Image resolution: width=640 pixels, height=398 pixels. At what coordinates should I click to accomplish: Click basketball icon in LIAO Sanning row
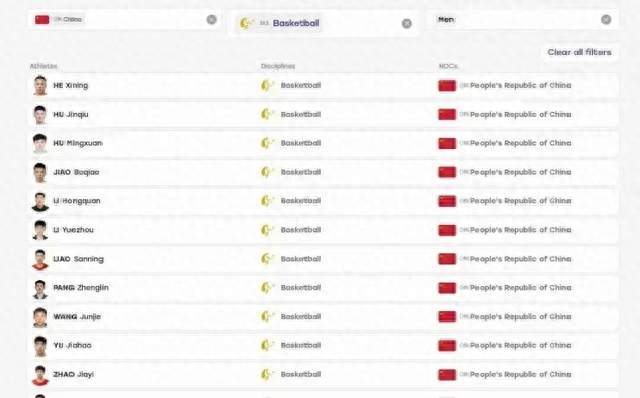[x=267, y=259]
